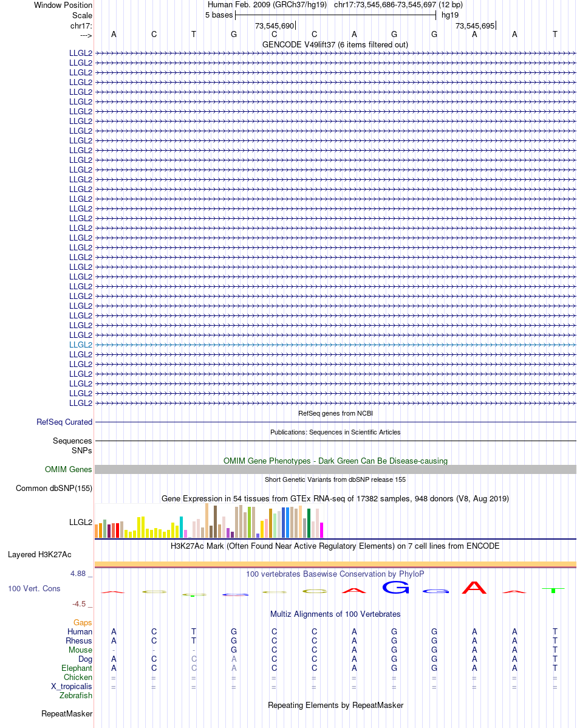
Task: Click the Window Position label
Action: (x=63, y=5)
